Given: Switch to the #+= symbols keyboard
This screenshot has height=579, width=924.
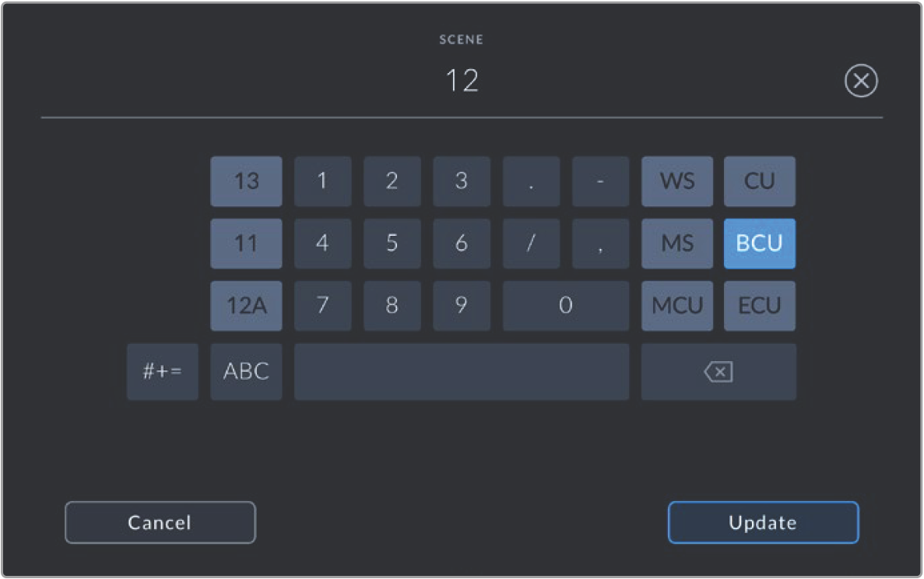Looking at the screenshot, I should [x=163, y=372].
